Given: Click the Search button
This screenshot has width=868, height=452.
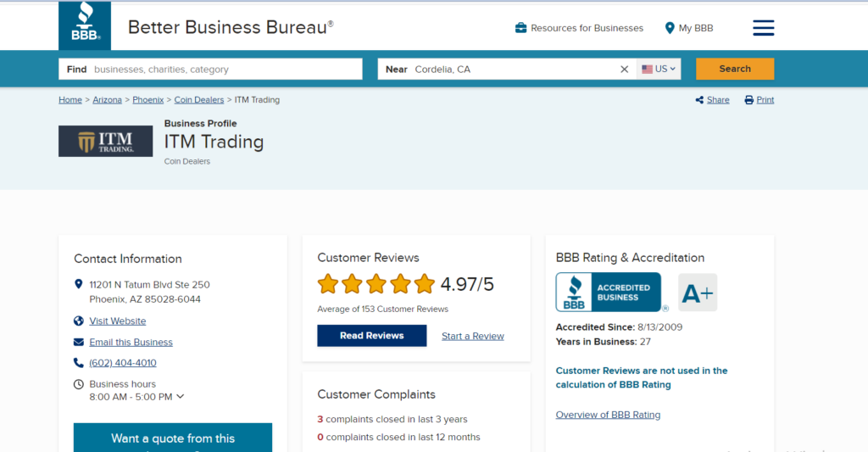Looking at the screenshot, I should (735, 69).
